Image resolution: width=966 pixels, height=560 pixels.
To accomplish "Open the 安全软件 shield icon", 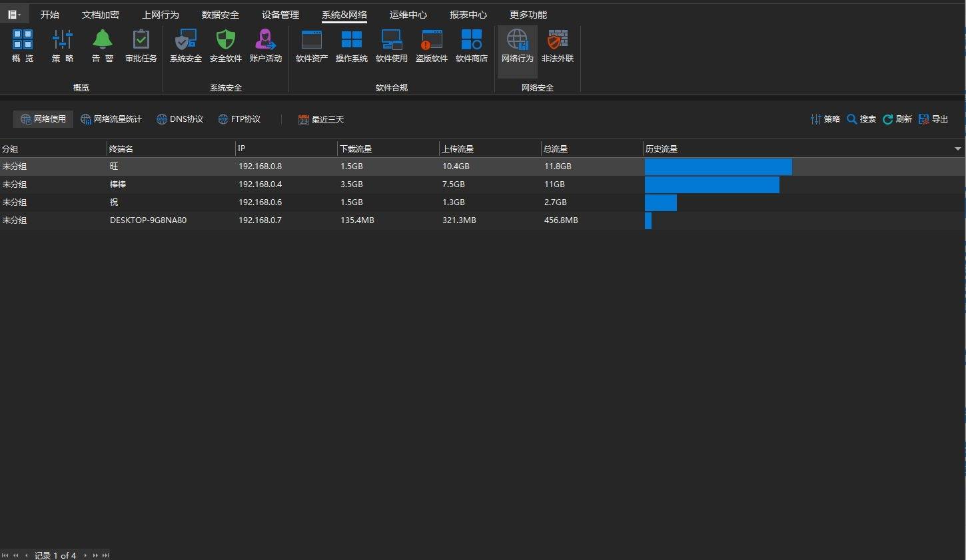I will coord(226,46).
